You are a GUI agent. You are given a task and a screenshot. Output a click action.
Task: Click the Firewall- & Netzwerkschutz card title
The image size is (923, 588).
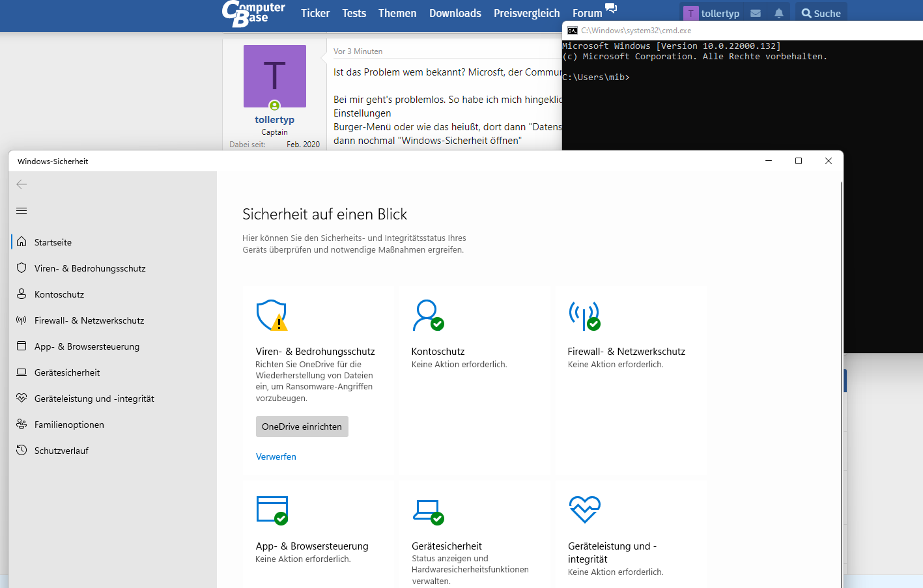pyautogui.click(x=627, y=352)
